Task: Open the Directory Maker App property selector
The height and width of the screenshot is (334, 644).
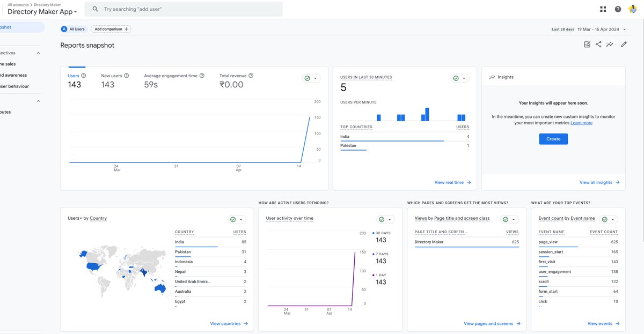Action: 42,11
